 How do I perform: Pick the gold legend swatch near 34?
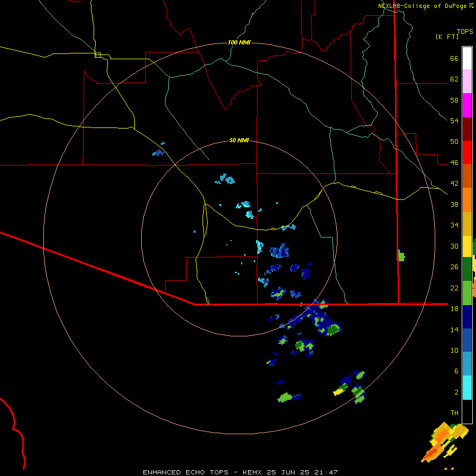coord(467,224)
